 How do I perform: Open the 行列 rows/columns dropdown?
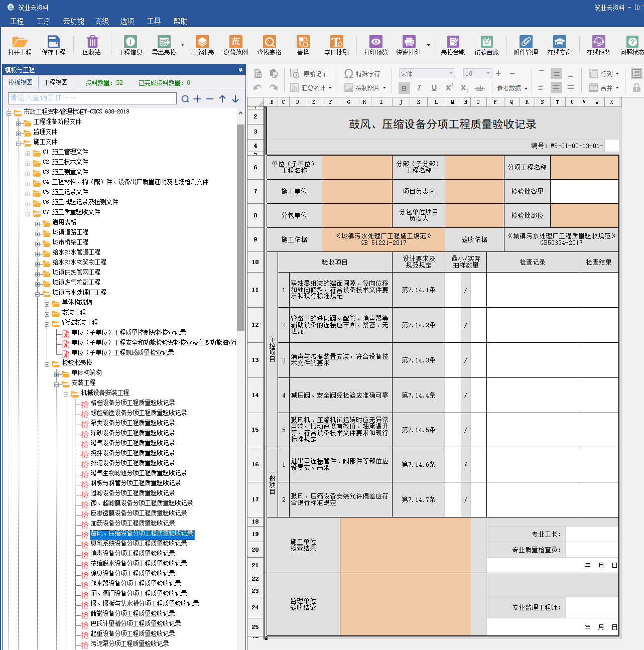tap(604, 74)
